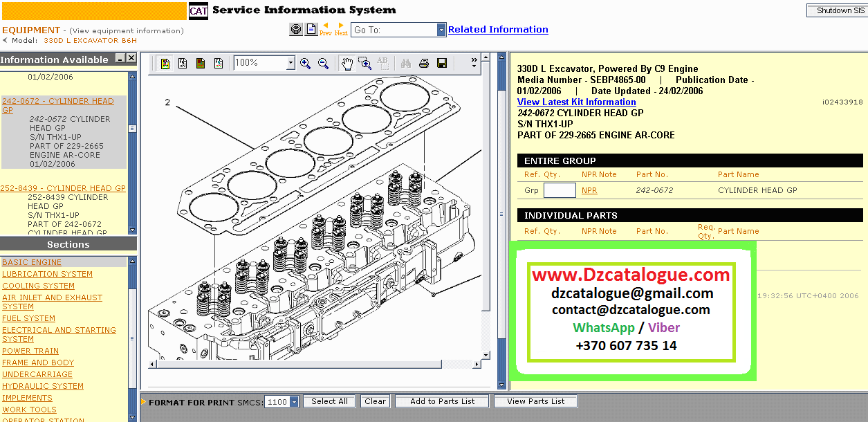The height and width of the screenshot is (422, 868).
Task: Select WORK TOOLS section
Action: (29, 410)
